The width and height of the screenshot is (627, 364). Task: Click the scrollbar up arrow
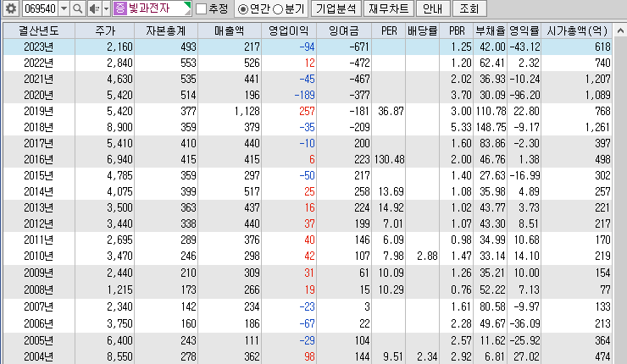pyautogui.click(x=620, y=30)
